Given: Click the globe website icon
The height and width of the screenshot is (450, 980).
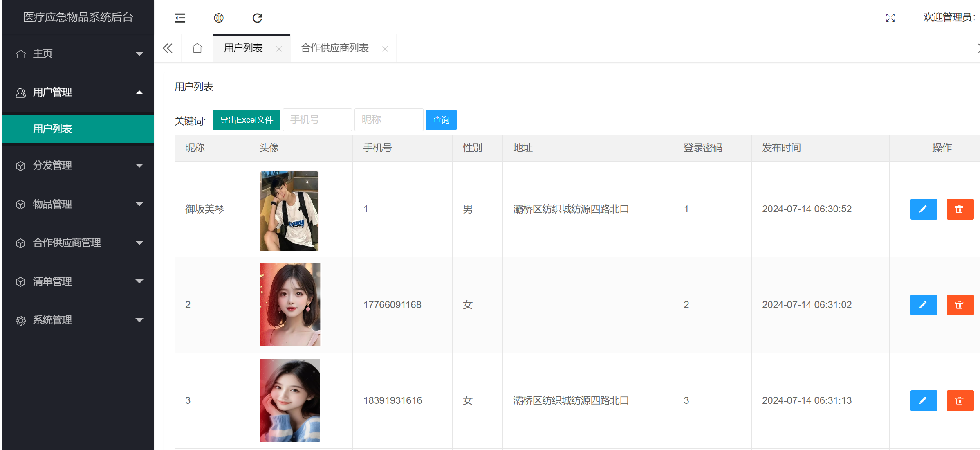Looking at the screenshot, I should (219, 18).
